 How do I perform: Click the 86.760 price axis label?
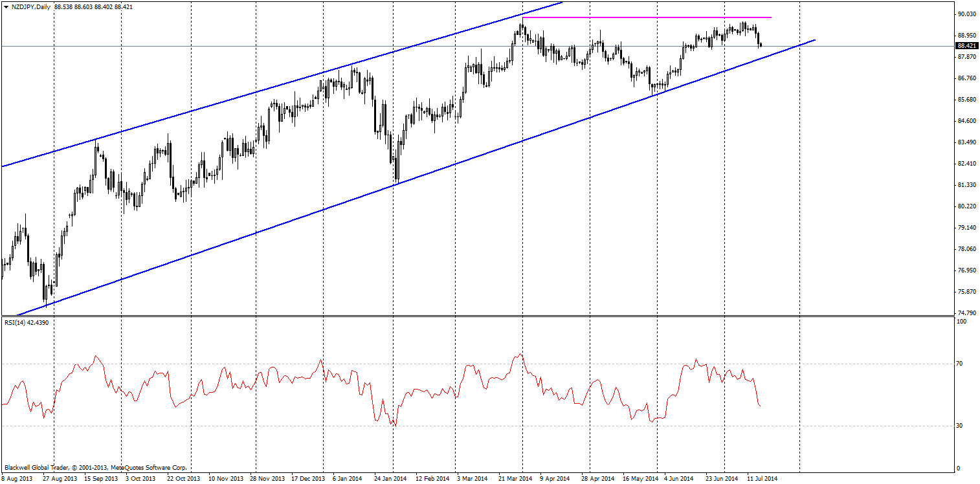(x=966, y=78)
